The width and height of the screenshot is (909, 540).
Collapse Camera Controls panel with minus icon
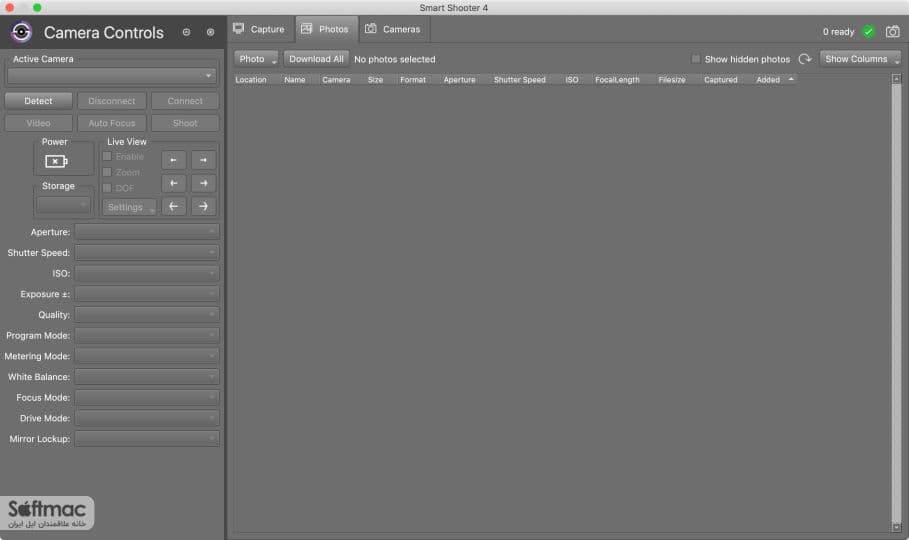186,32
